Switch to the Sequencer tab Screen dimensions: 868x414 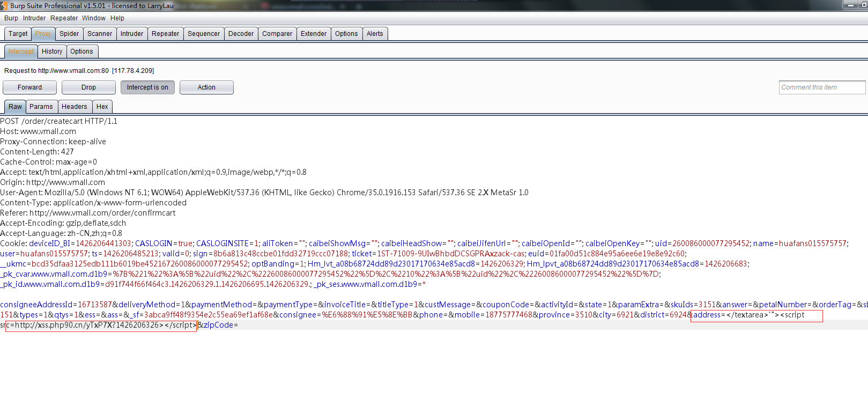pos(204,34)
